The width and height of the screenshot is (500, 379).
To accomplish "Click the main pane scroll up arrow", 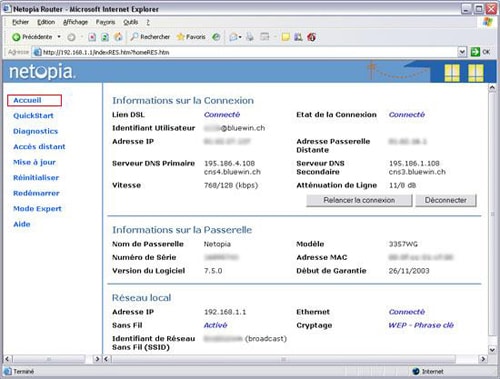I will click(492, 88).
